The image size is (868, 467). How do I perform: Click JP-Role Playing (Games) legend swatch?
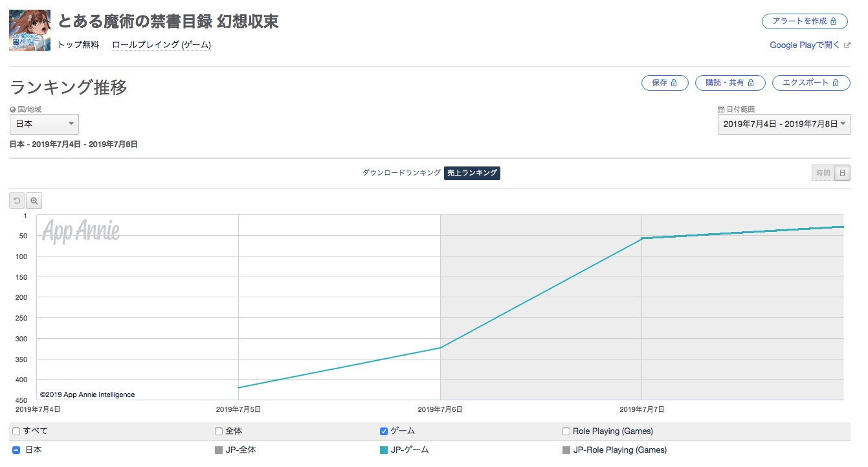tap(566, 450)
